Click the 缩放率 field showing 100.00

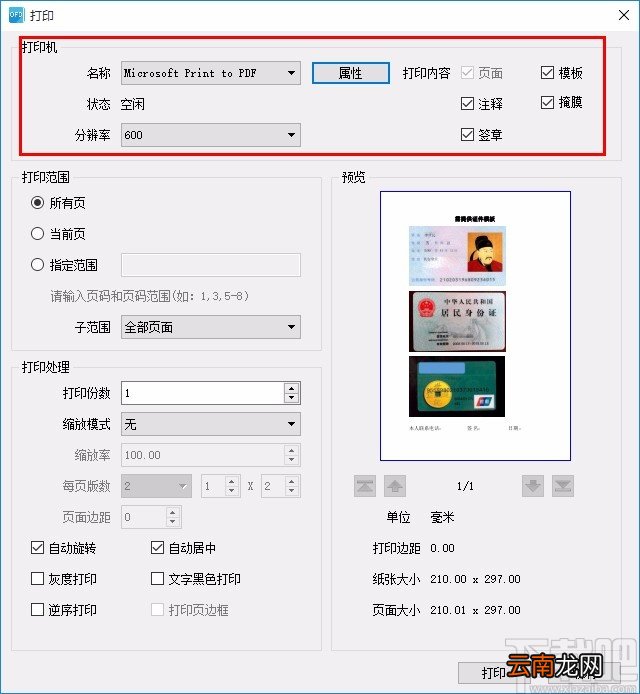203,455
